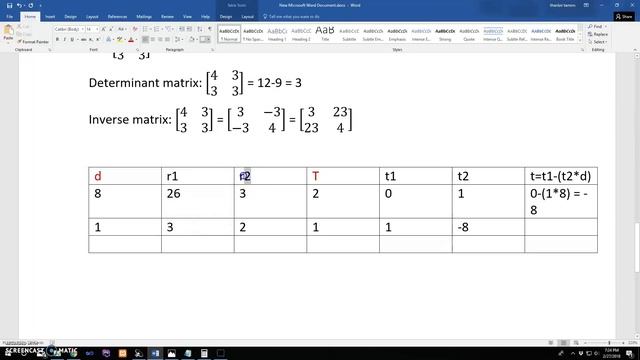The height and width of the screenshot is (360, 640).
Task: Click Find in Editing group
Action: click(597, 27)
